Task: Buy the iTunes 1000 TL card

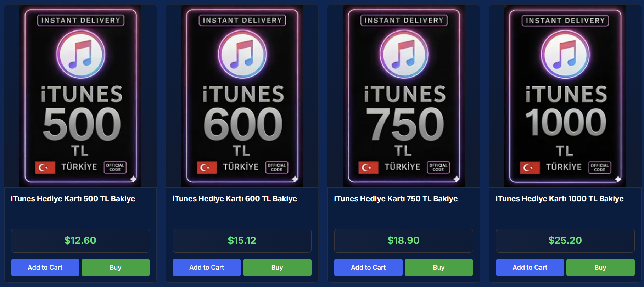Action: (x=600, y=268)
